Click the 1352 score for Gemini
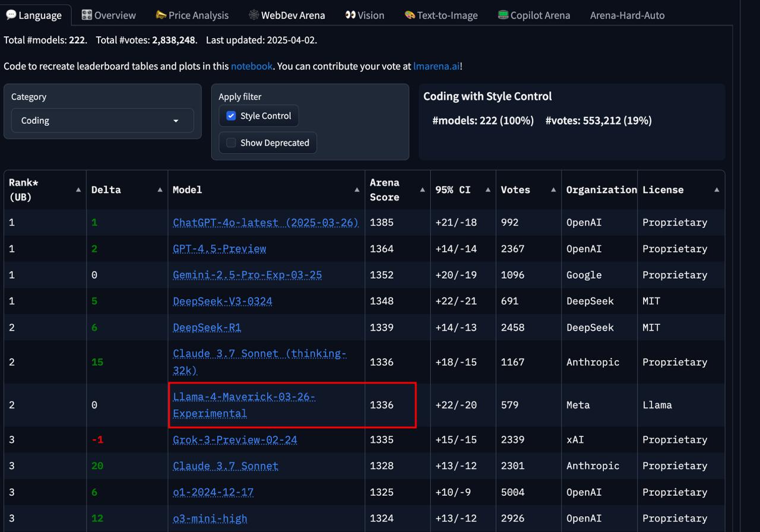This screenshot has height=532, width=760. [398, 275]
